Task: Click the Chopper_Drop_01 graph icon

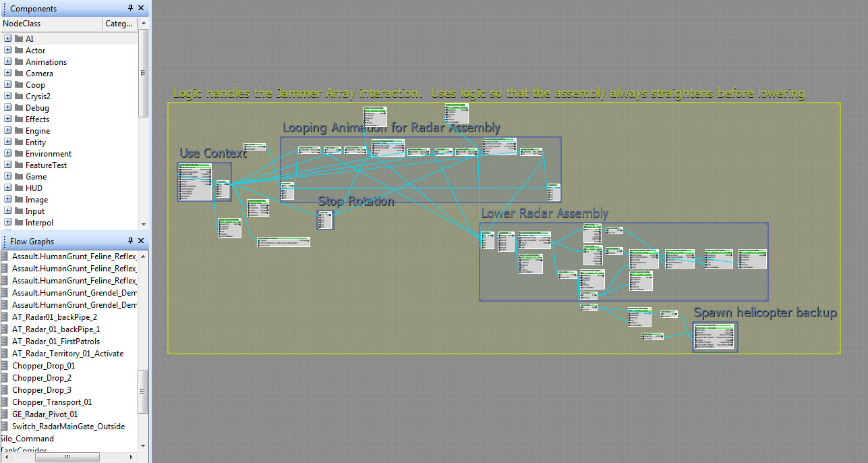Action: pyautogui.click(x=5, y=366)
